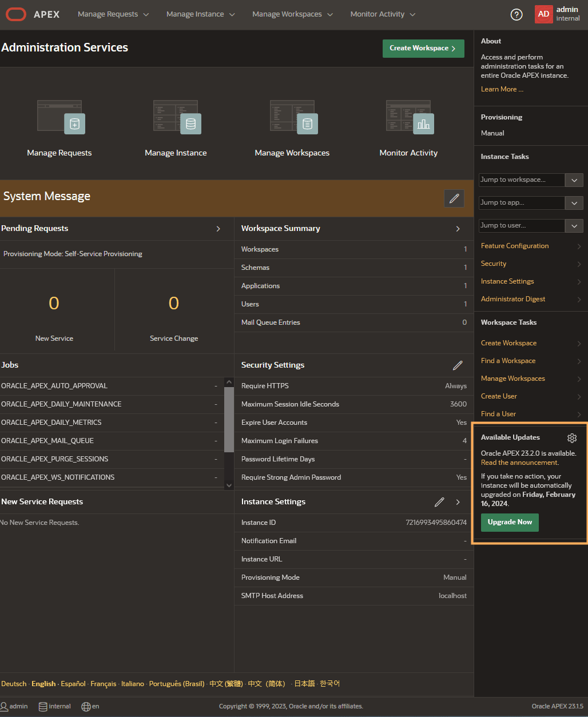Click the Instance Settings edit pencil
This screenshot has height=717, width=588.
pos(439,502)
